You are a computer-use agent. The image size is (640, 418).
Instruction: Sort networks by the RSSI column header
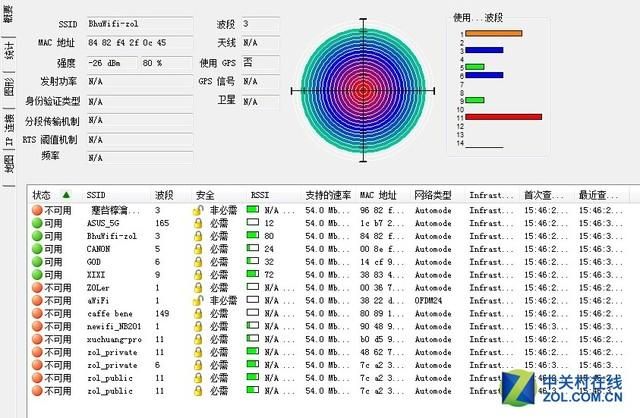pyautogui.click(x=260, y=195)
